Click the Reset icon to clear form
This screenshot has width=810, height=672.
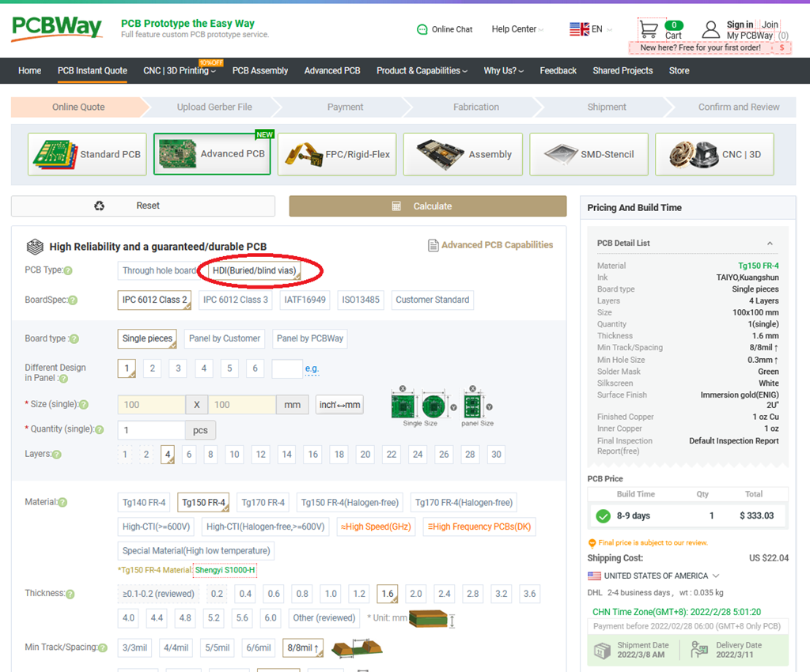(100, 206)
